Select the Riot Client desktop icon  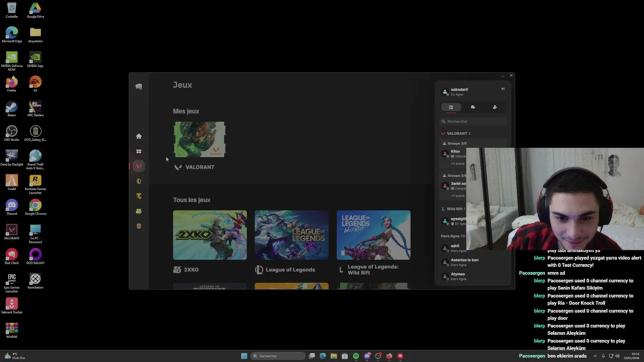click(12, 257)
